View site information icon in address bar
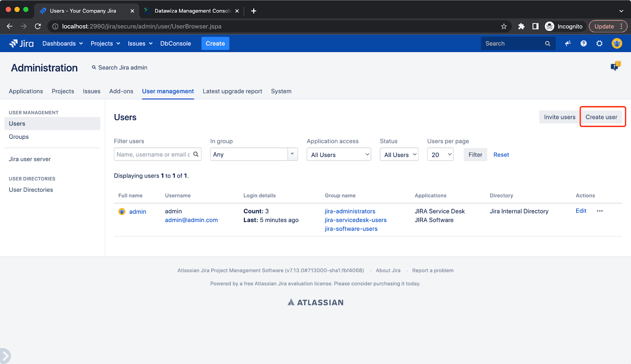This screenshot has height=364, width=631. click(x=55, y=26)
